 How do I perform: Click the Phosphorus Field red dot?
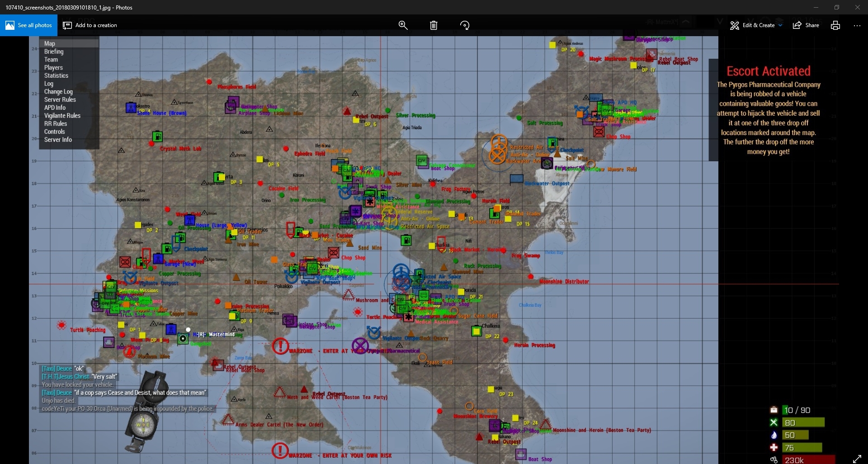pyautogui.click(x=209, y=82)
